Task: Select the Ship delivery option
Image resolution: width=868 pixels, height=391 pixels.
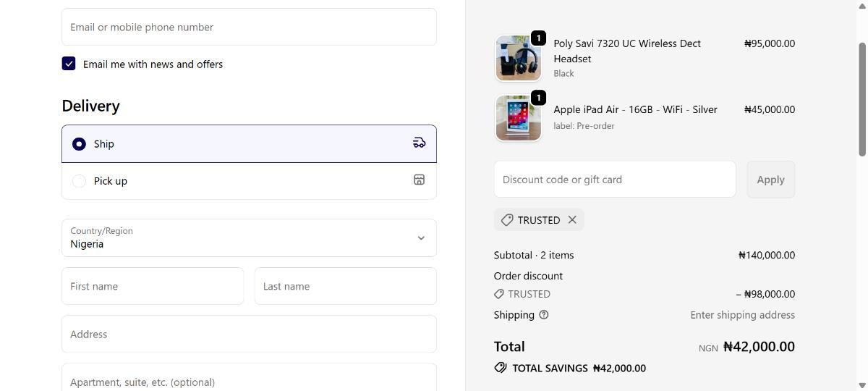Action: click(x=79, y=144)
